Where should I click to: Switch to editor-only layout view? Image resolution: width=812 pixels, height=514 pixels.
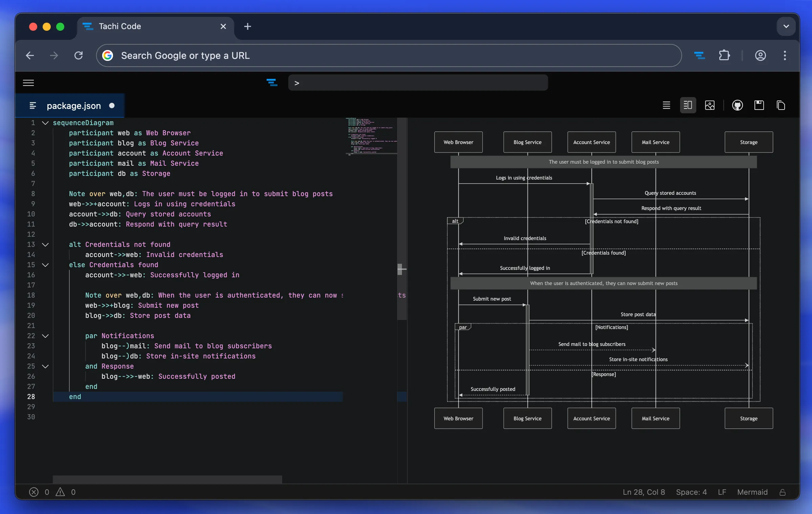pyautogui.click(x=666, y=106)
